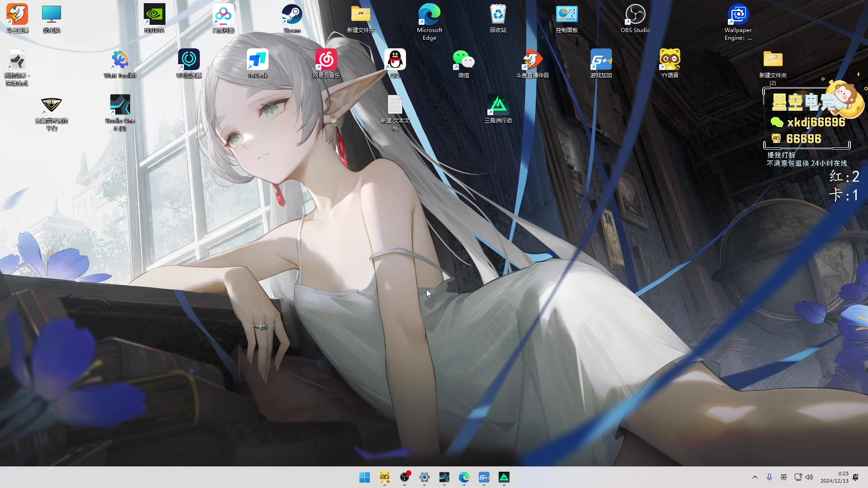Open the Recycle Bin (回收站) icon
Viewport: 868px width, 488px height.
[498, 18]
